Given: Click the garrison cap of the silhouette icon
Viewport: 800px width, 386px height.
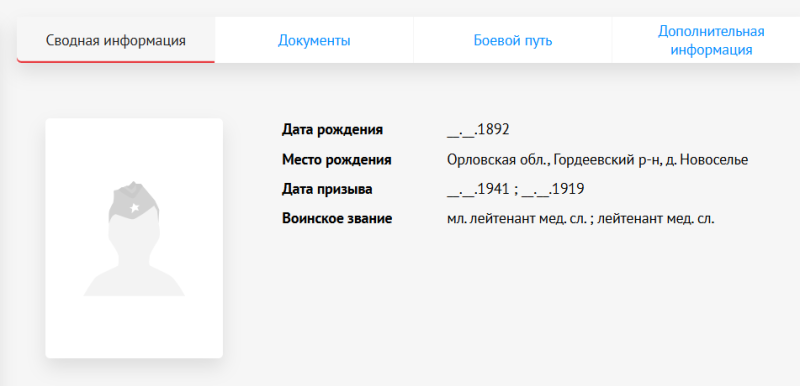Looking at the screenshot, I should click(x=134, y=200).
